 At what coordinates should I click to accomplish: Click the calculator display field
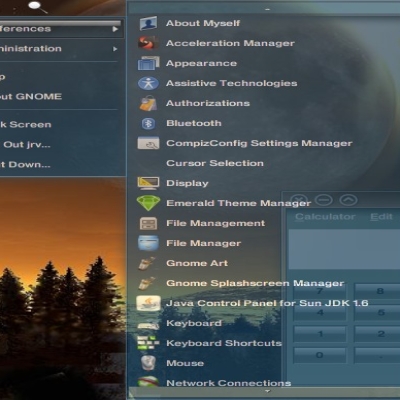(344, 249)
